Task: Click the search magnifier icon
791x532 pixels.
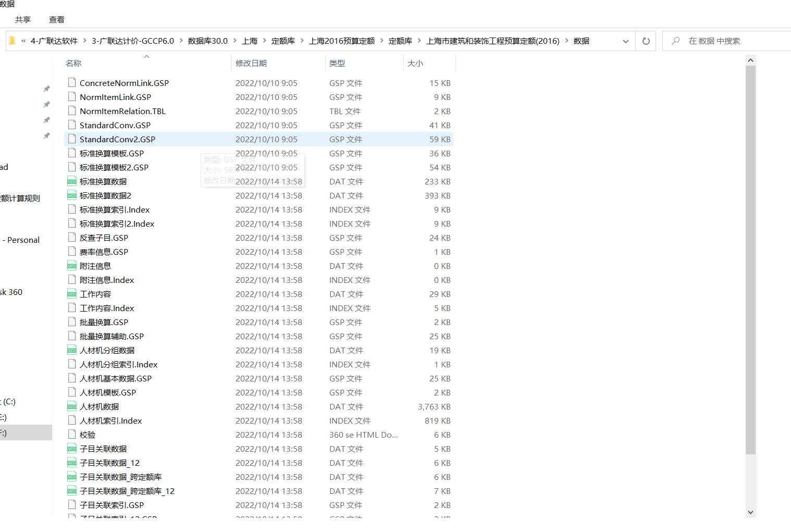Action: pyautogui.click(x=676, y=41)
